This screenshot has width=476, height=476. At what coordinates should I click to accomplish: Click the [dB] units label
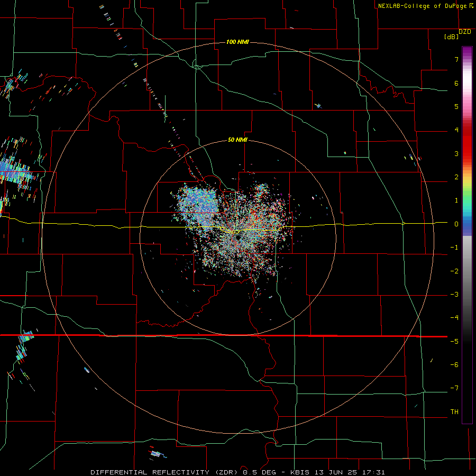click(x=452, y=36)
